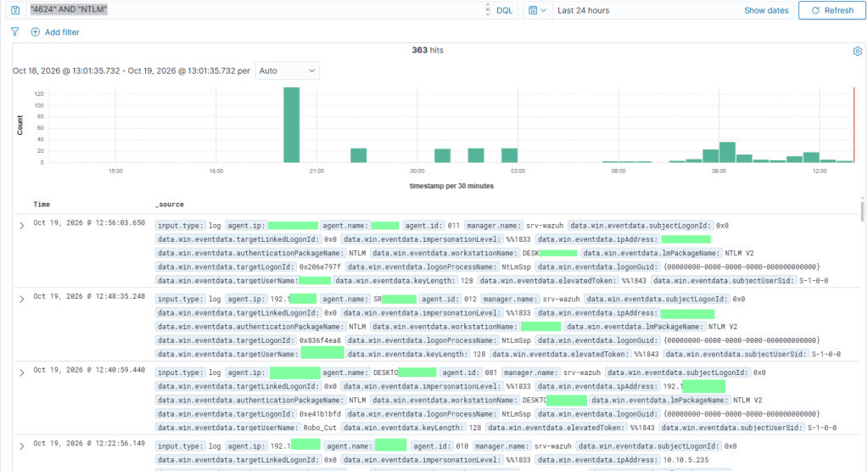Expand the 12:56:03.650 log row

21,226
